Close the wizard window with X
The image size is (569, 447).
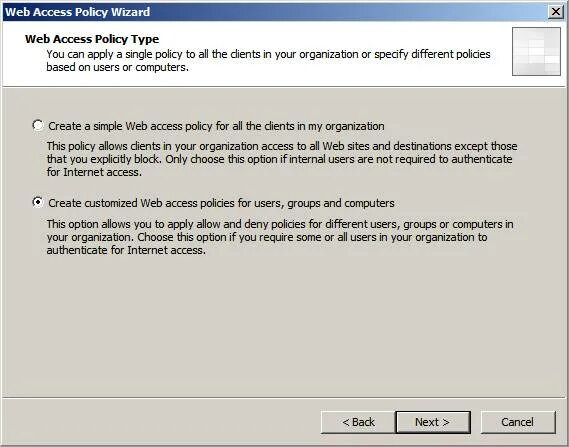tap(556, 12)
